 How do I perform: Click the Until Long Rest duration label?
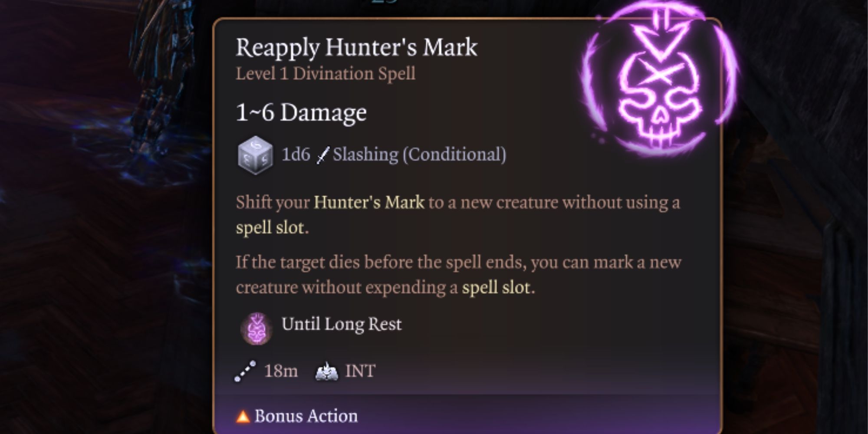click(342, 324)
